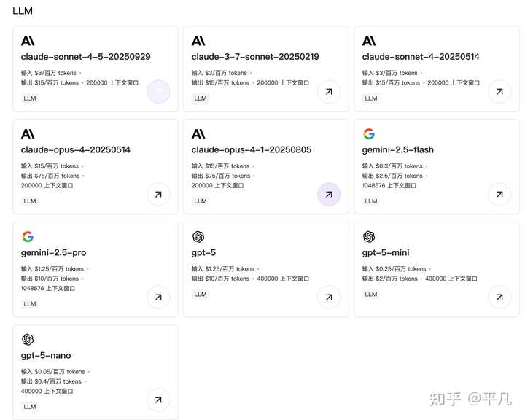Click LLM tag on claude-opus-4-20250514 card

point(30,201)
